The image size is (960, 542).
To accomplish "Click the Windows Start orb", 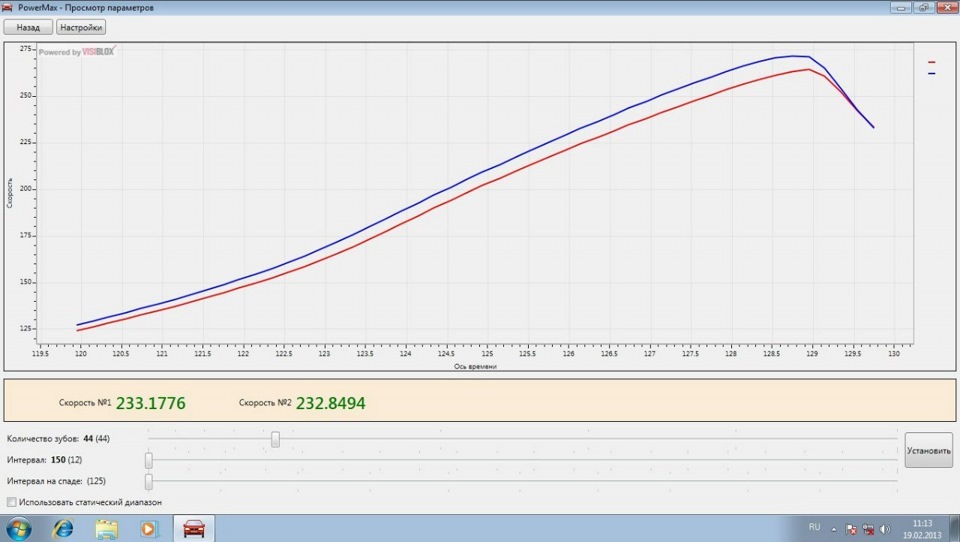I will click(18, 529).
